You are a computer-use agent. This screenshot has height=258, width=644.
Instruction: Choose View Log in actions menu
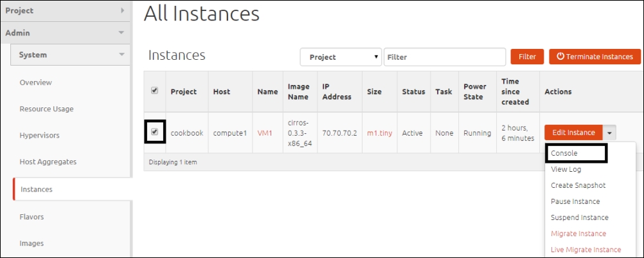pos(566,169)
